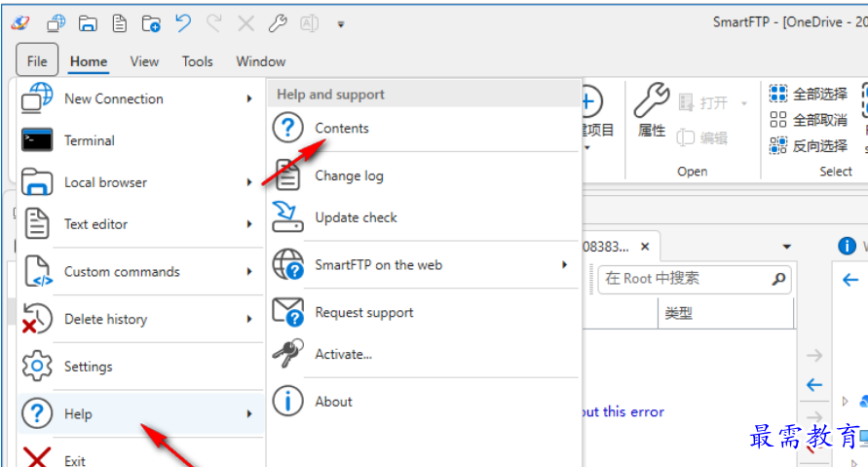Click 全部取消 deselect all button

click(x=809, y=120)
